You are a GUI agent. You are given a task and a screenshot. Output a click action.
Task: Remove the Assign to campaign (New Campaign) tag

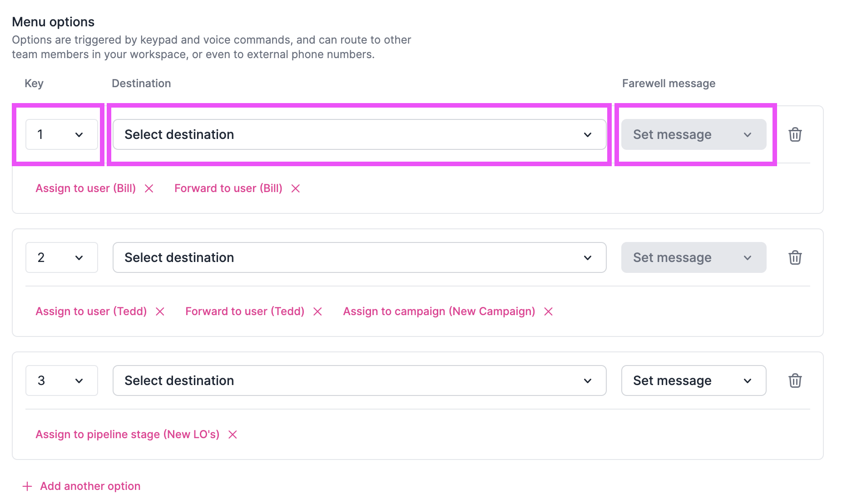point(548,311)
